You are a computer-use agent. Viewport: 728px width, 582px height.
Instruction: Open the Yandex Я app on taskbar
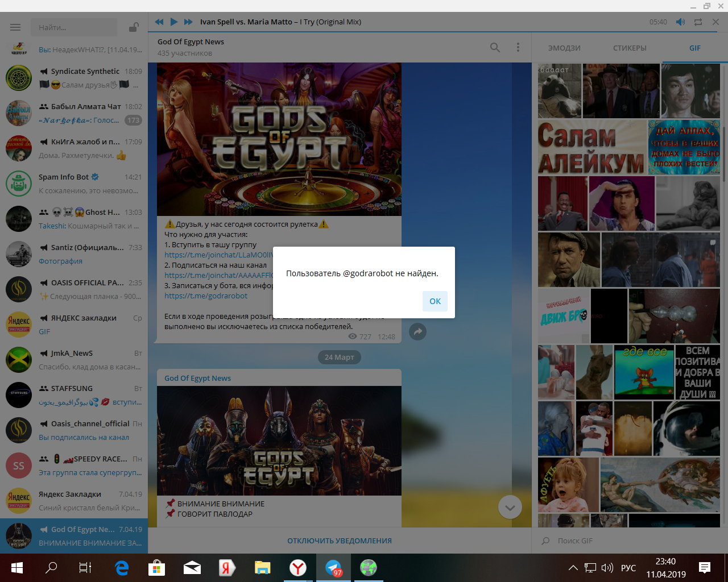pyautogui.click(x=227, y=568)
